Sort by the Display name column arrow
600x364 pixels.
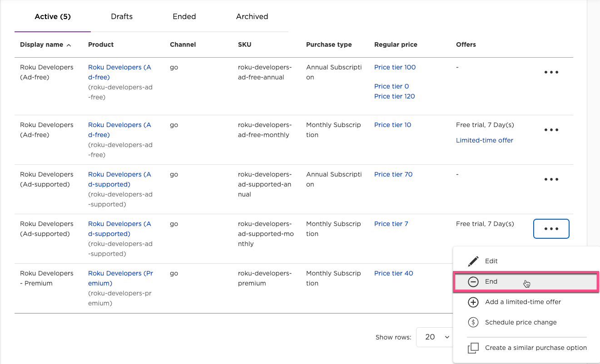[x=69, y=45]
